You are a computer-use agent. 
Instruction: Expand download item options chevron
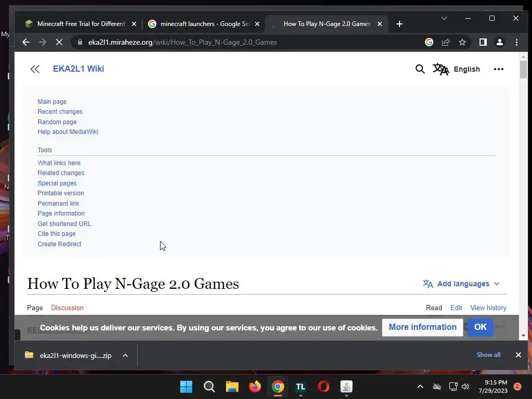click(125, 355)
